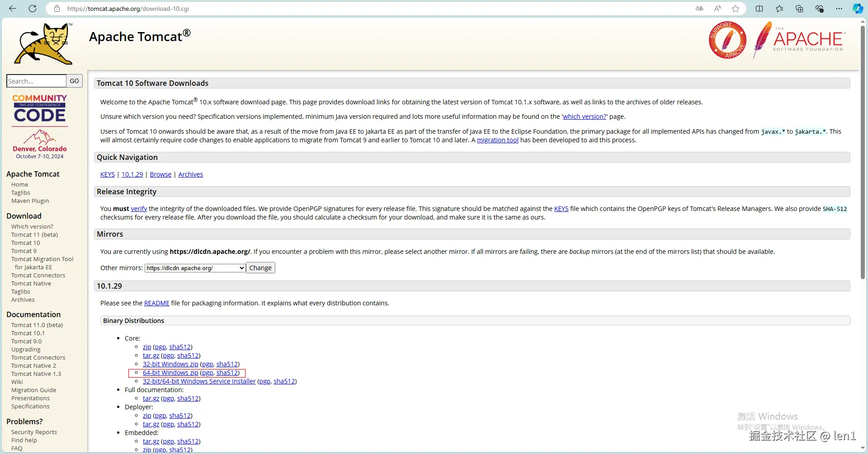Go back to the previous page

coord(13,9)
